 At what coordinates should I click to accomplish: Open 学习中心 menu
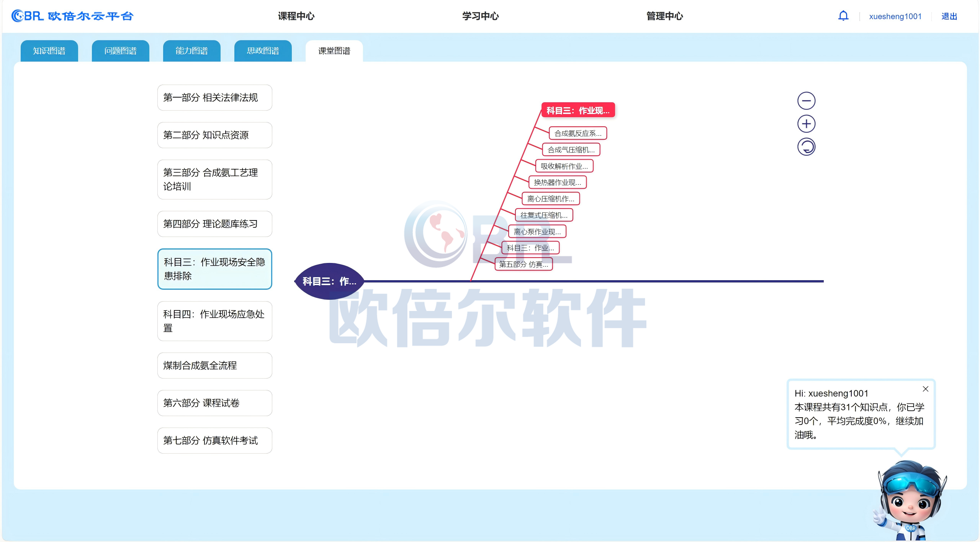pos(480,16)
